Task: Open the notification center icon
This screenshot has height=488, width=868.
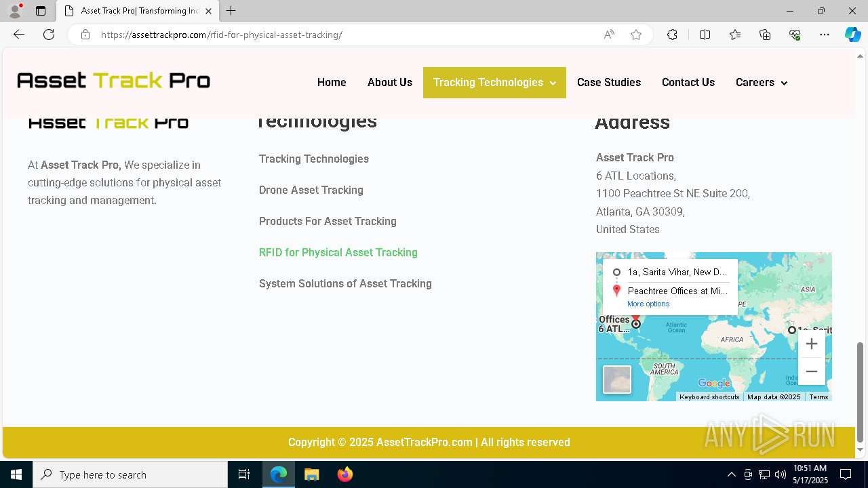Action: [x=846, y=474]
